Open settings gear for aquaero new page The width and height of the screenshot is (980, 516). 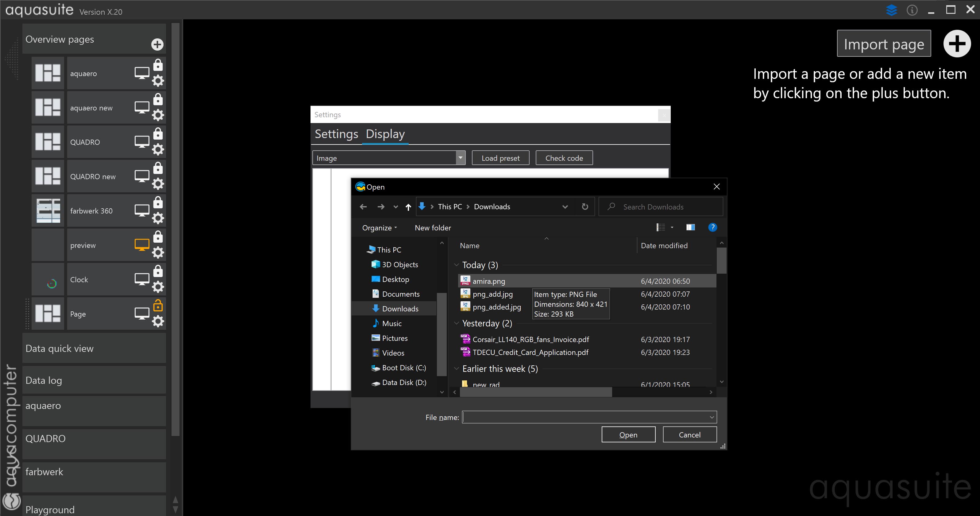(x=158, y=115)
